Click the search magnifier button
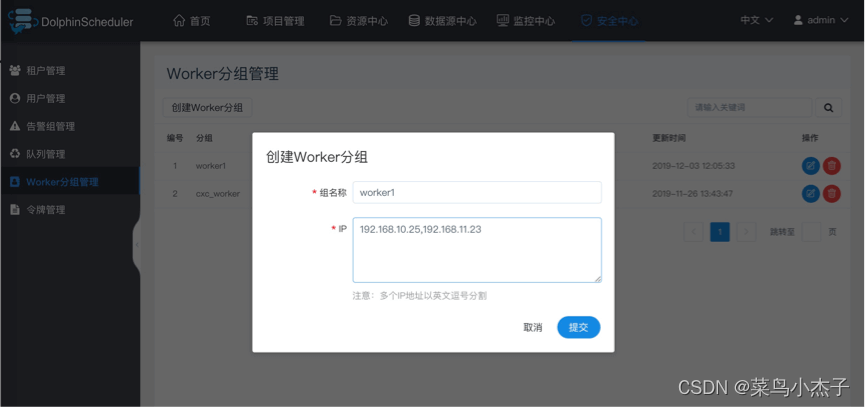Image resolution: width=865 pixels, height=407 pixels. click(x=829, y=108)
